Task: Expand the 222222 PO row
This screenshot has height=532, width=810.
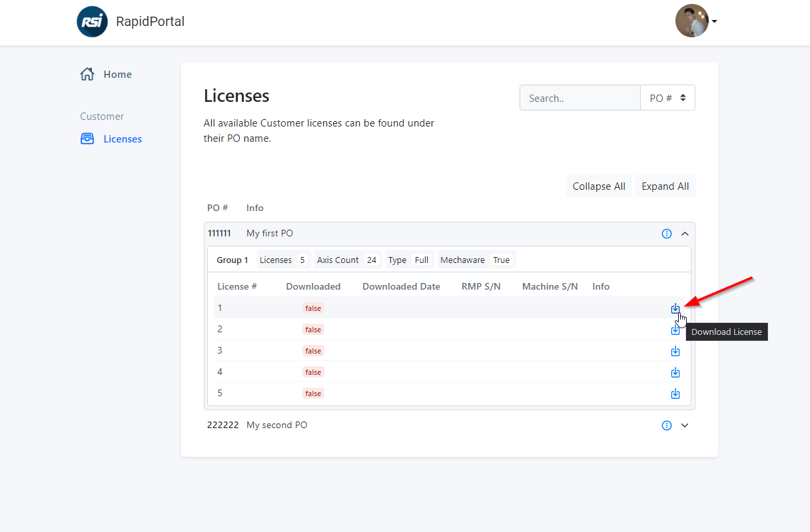Action: [685, 425]
